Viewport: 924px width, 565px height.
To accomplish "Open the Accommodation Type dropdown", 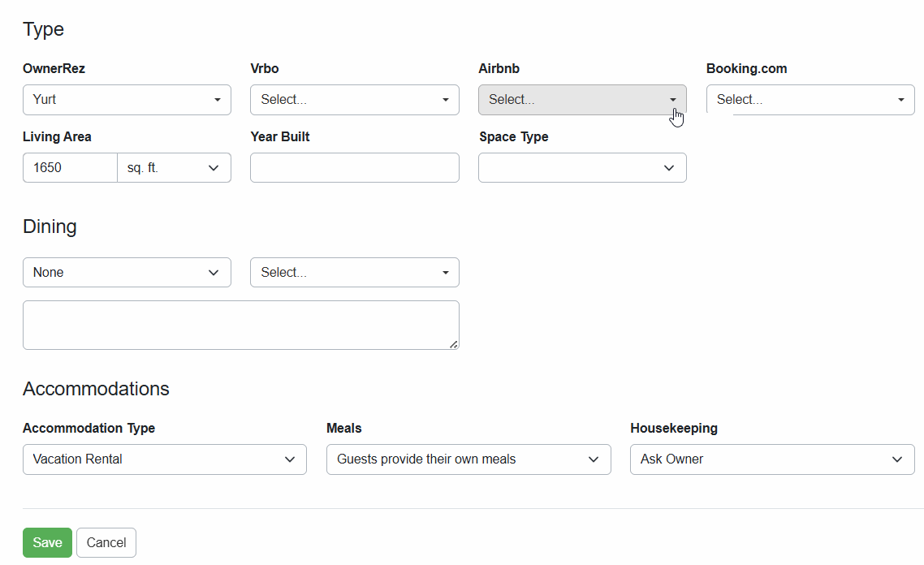I will (165, 459).
